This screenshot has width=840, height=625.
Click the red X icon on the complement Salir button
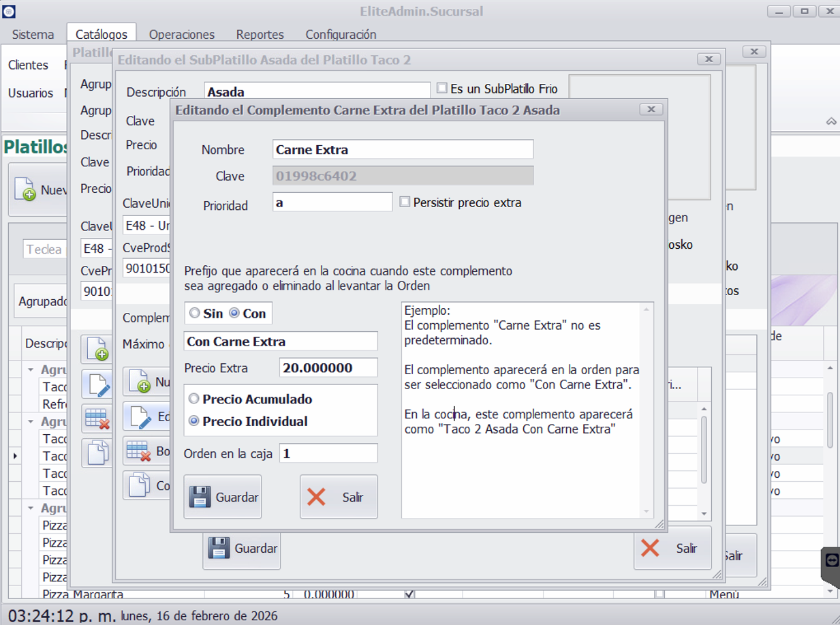316,497
